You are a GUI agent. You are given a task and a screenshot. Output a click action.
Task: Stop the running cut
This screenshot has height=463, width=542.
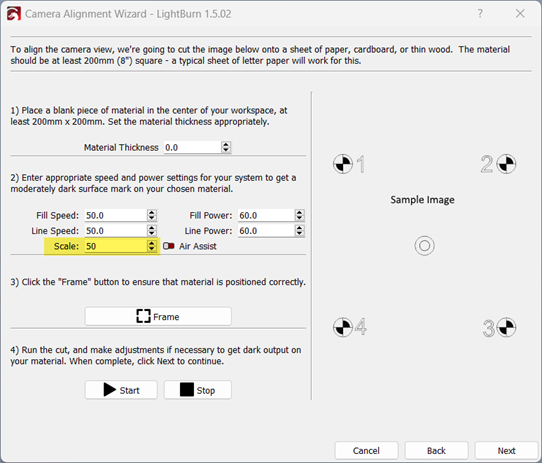pyautogui.click(x=197, y=390)
